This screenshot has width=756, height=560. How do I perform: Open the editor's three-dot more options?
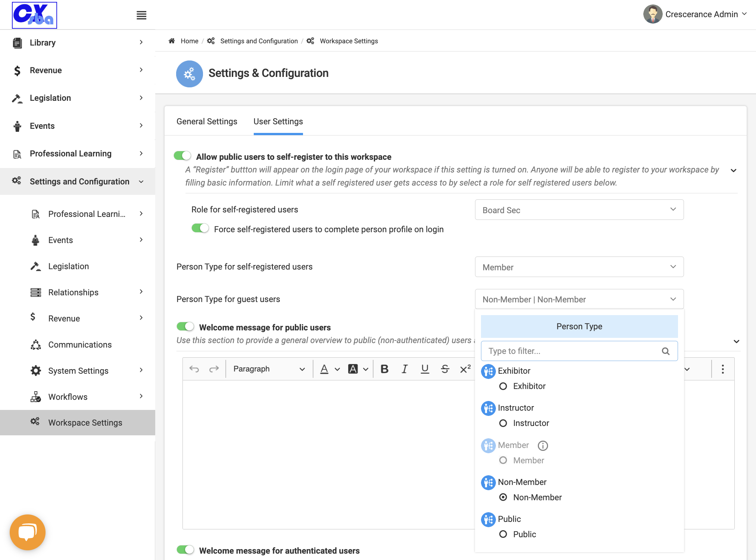[x=723, y=369]
